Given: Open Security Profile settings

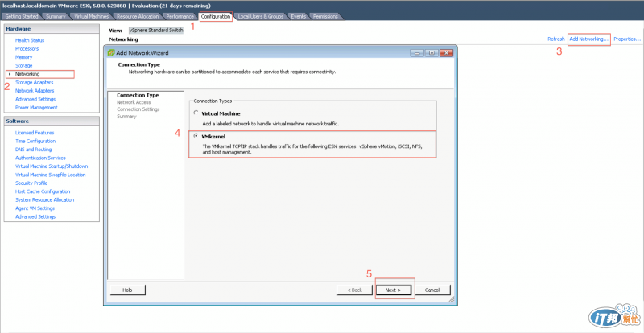Looking at the screenshot, I should [31, 183].
